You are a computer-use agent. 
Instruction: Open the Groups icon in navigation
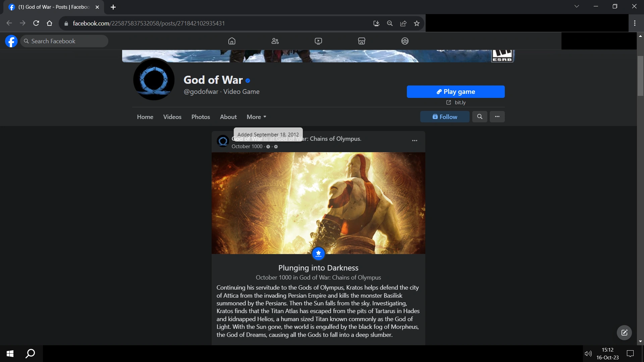tap(405, 41)
